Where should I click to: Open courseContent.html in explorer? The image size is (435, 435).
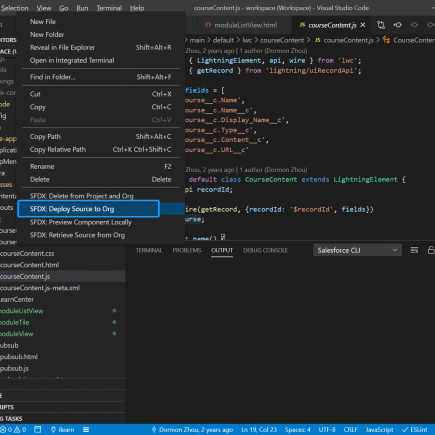(x=62, y=265)
